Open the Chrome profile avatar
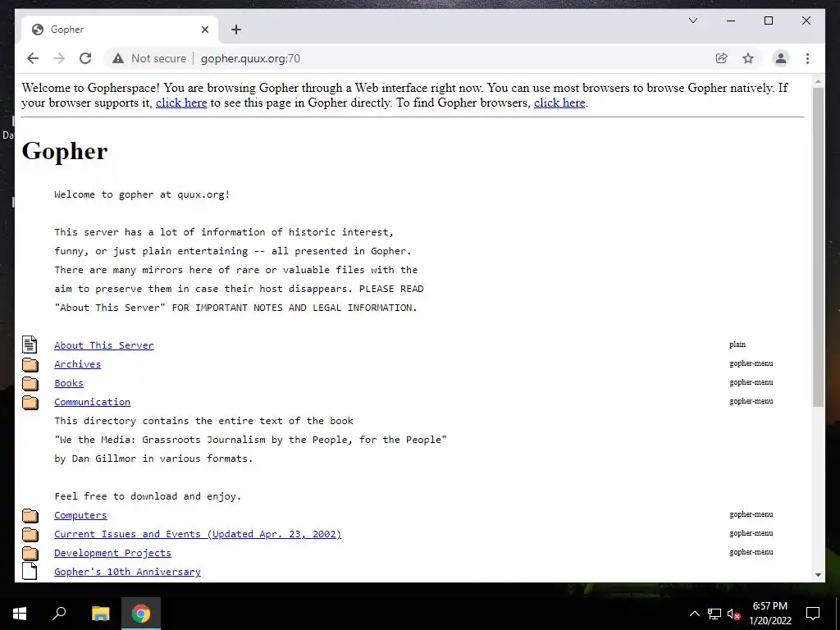 coord(781,58)
